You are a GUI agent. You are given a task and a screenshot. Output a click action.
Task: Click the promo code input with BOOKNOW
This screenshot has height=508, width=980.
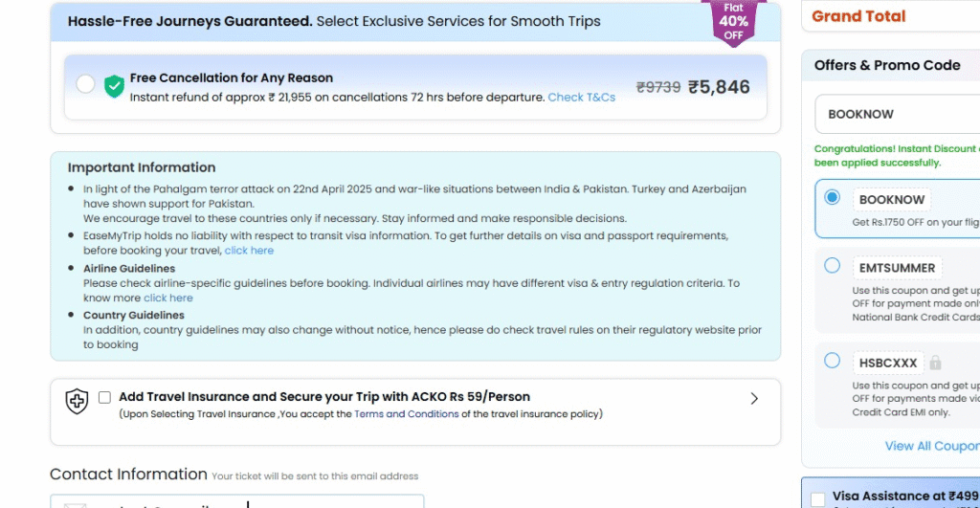[x=898, y=115]
